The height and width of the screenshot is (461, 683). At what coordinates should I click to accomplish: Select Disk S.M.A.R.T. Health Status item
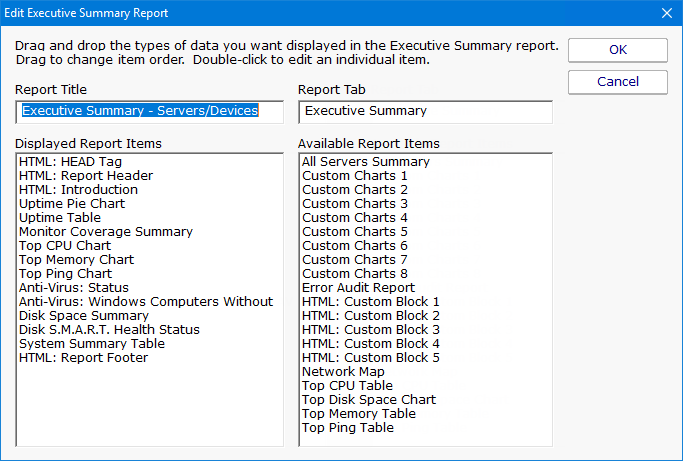(x=109, y=330)
